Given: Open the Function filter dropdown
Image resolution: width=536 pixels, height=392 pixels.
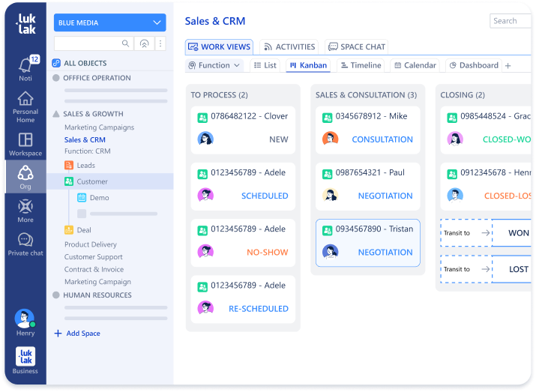Looking at the screenshot, I should click(x=214, y=65).
